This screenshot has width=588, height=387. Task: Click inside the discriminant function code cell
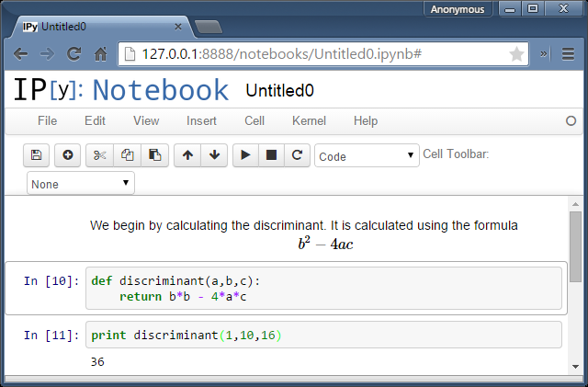[322, 289]
